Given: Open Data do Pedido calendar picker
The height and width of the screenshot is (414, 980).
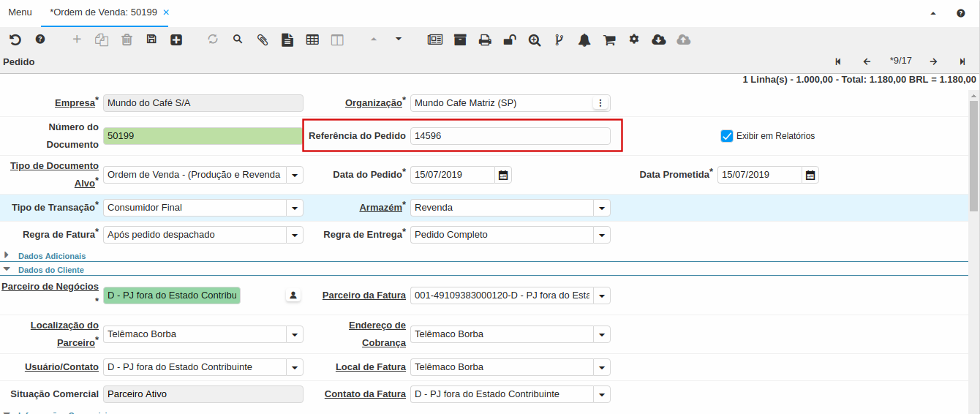Looking at the screenshot, I should pos(503,175).
